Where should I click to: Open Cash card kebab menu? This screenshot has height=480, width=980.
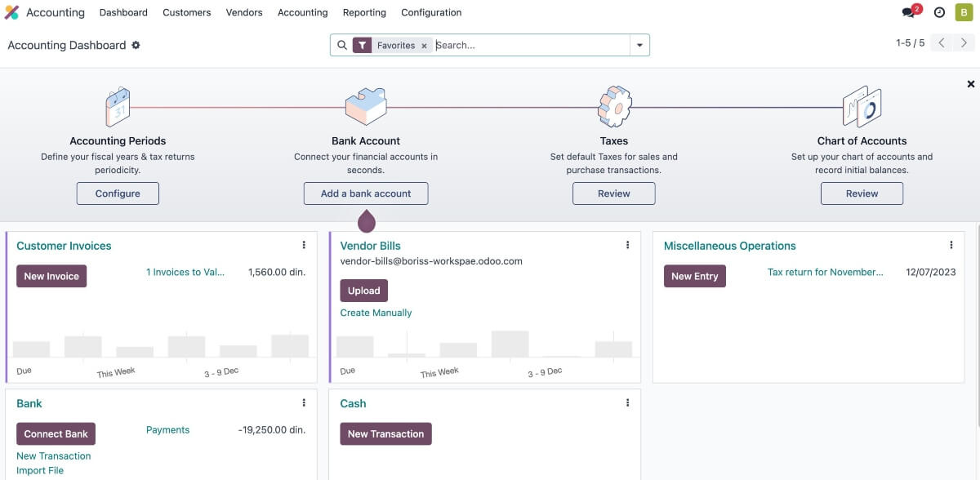627,402
